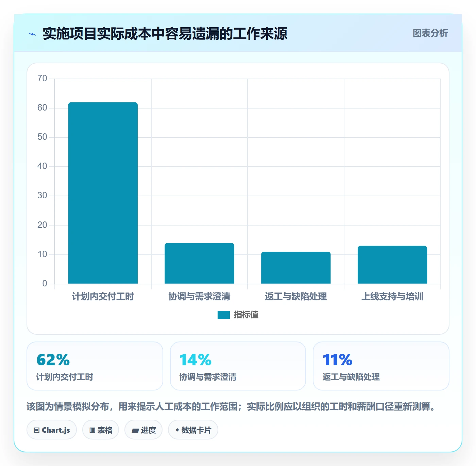
Task: Click the y-axis tick label 50
Action: click(x=42, y=137)
